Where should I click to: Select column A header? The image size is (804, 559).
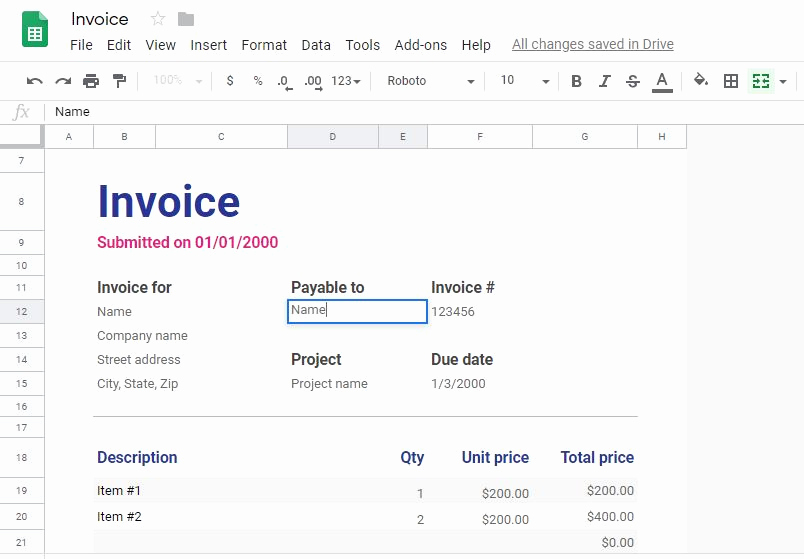click(x=69, y=137)
